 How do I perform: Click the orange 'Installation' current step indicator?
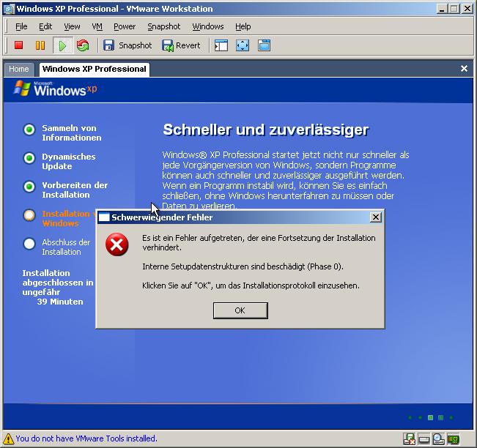point(29,215)
